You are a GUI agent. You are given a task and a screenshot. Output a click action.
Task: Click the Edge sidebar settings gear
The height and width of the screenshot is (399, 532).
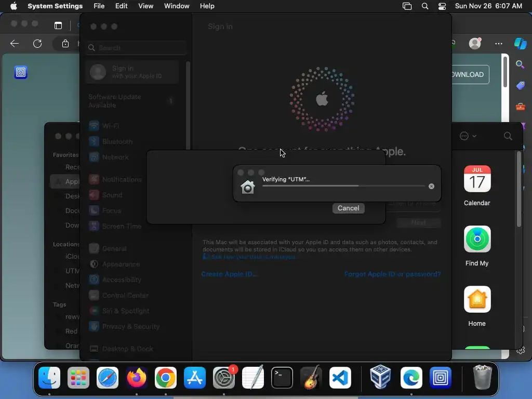point(521,351)
